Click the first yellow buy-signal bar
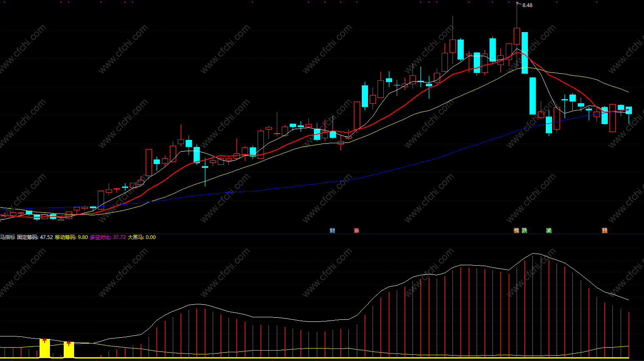The image size is (644, 361). coord(45,348)
